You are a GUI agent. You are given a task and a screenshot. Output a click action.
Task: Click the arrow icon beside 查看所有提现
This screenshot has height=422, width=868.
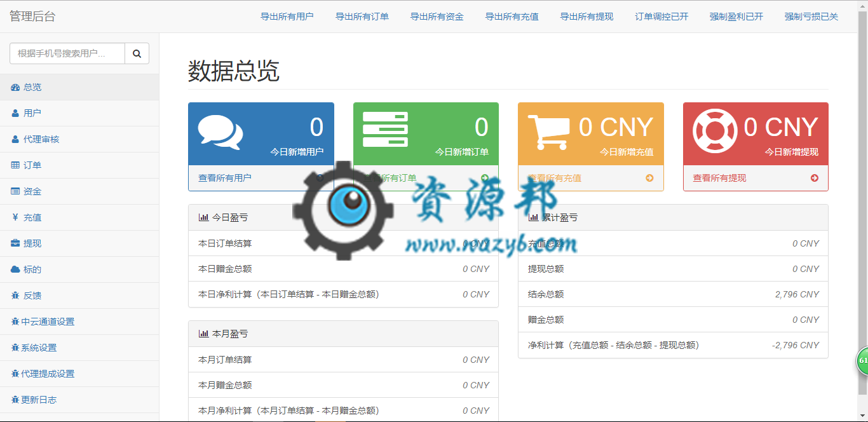tap(815, 178)
